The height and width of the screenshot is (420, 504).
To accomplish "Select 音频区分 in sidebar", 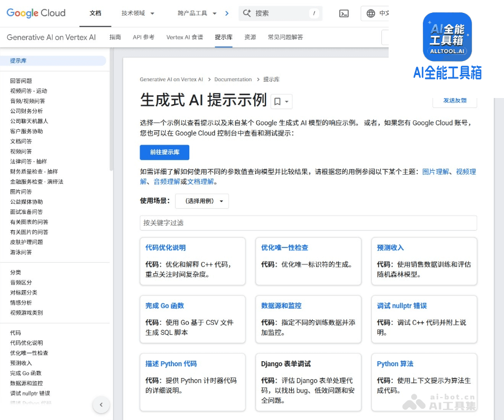I will click(x=21, y=282).
